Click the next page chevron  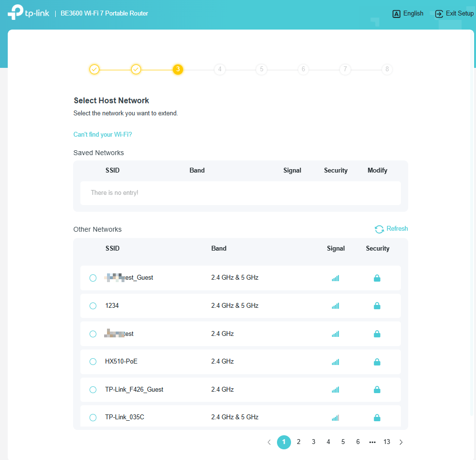401,442
